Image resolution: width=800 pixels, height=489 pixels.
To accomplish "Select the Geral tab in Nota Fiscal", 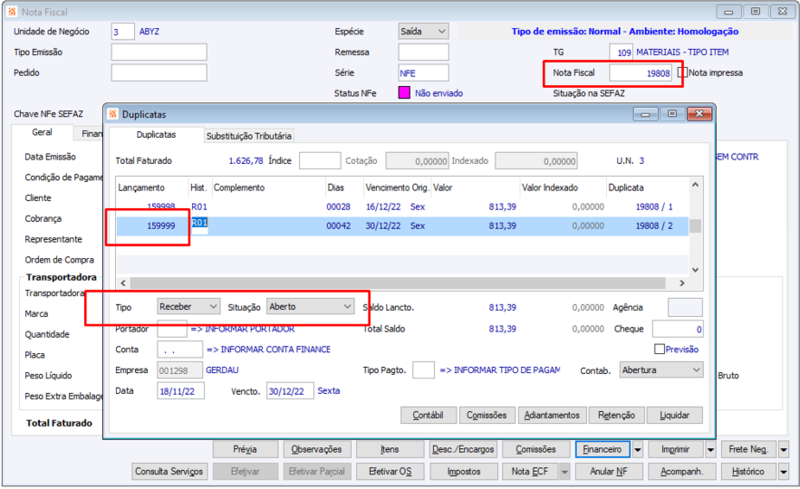I will pos(42,132).
